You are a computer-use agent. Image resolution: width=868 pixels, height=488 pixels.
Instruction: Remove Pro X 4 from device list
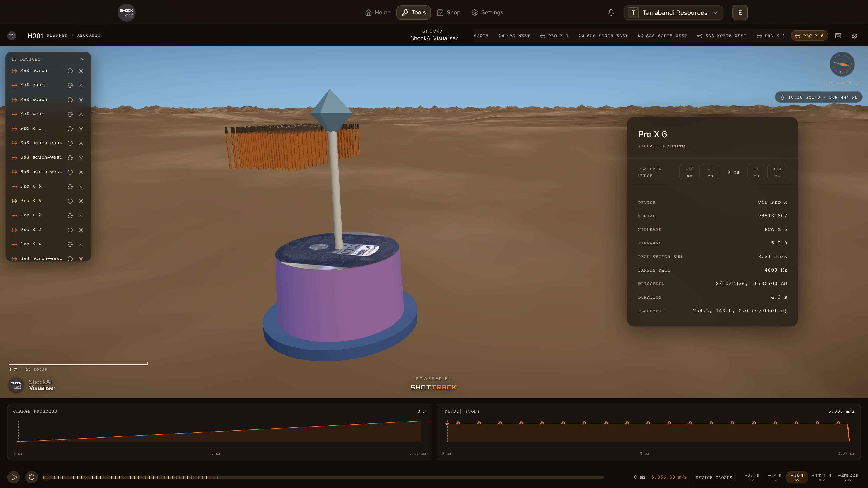tap(81, 244)
